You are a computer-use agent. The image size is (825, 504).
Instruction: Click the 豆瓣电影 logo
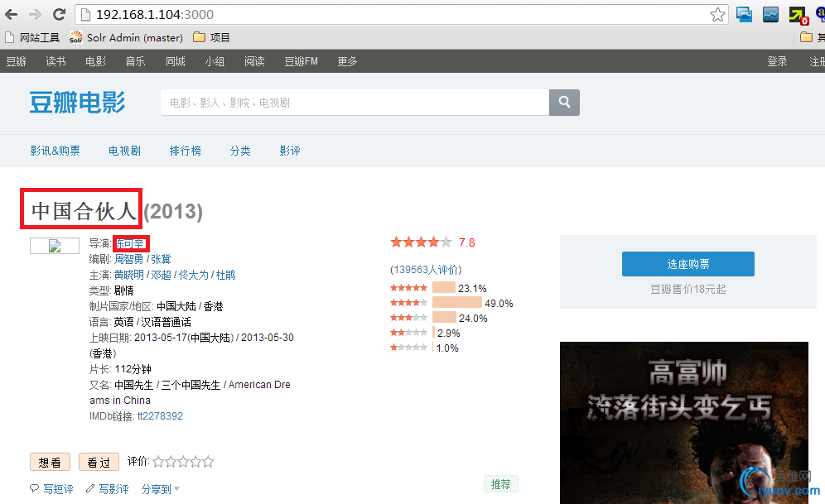coord(77,102)
